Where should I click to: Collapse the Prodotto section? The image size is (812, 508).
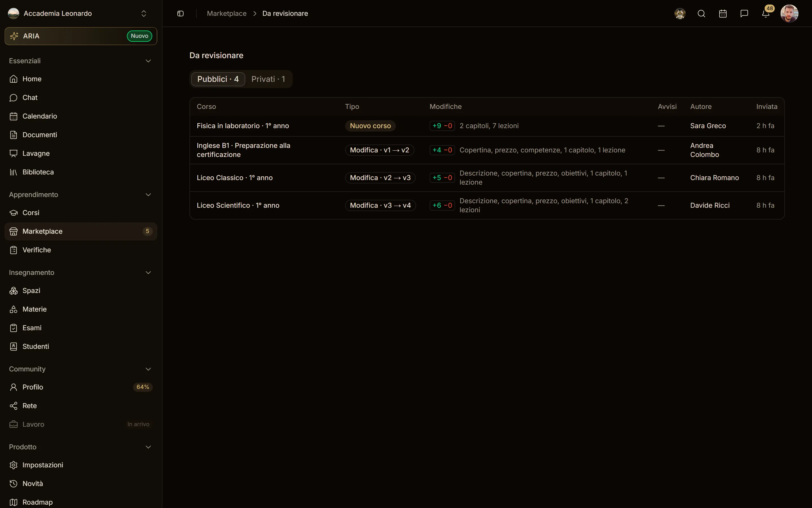pos(148,447)
